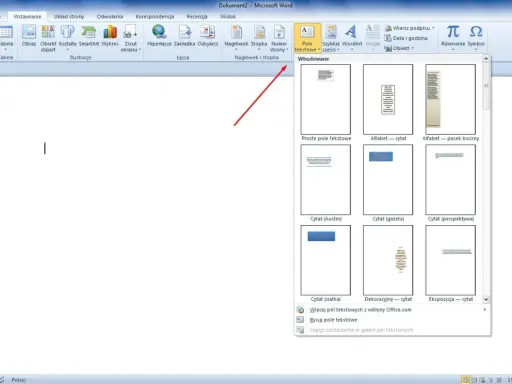Expand the Obiekt dropdown arrow
Image resolution: width=512 pixels, height=384 pixels.
[413, 48]
